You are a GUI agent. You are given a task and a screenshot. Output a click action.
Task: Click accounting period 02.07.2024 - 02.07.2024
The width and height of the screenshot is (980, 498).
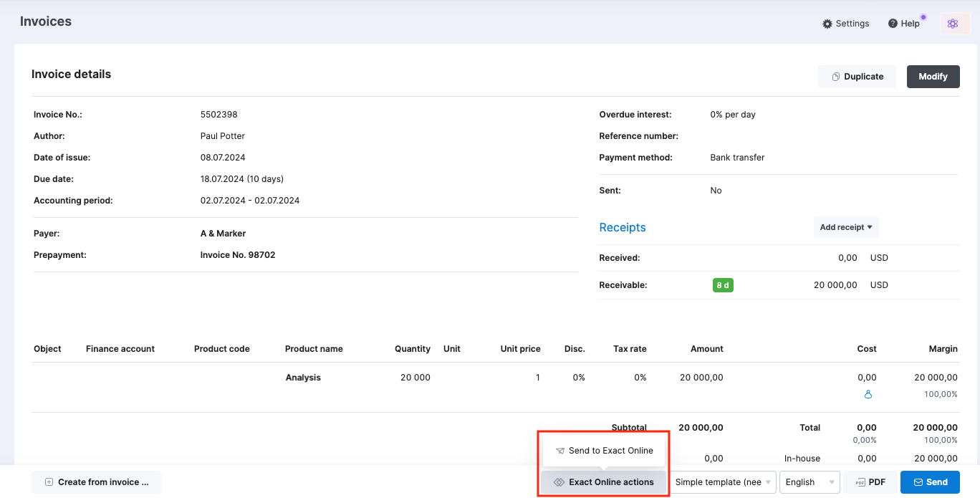pyautogui.click(x=250, y=201)
